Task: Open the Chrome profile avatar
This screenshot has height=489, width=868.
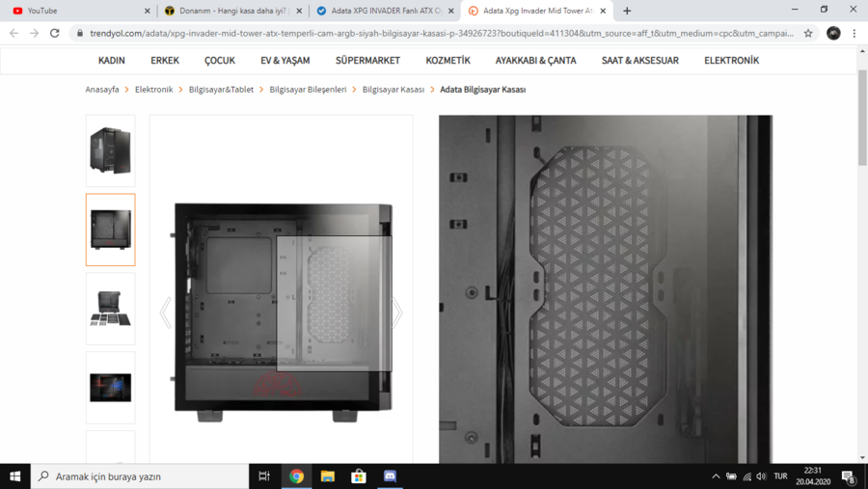Action: [x=833, y=33]
